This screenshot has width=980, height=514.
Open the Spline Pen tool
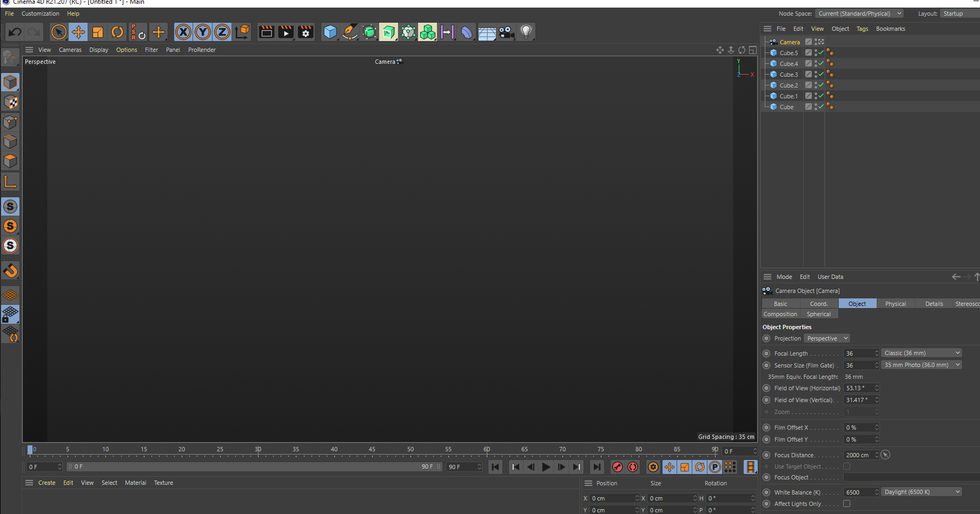pos(350,32)
